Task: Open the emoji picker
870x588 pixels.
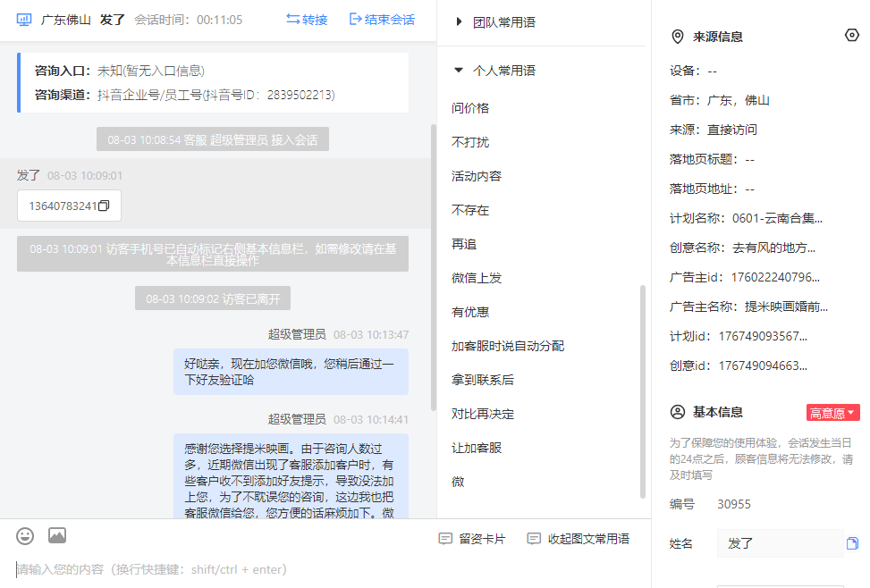Action: (x=25, y=536)
